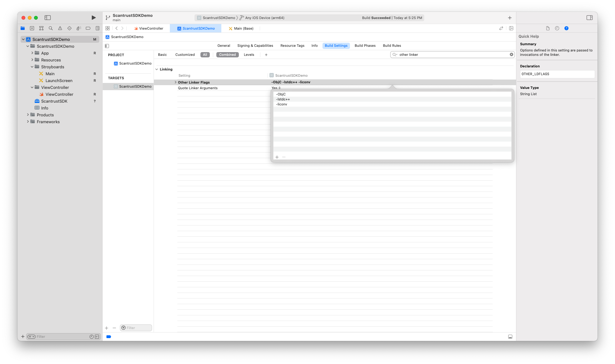Show the File inspector icon
615x364 pixels.
(x=548, y=28)
